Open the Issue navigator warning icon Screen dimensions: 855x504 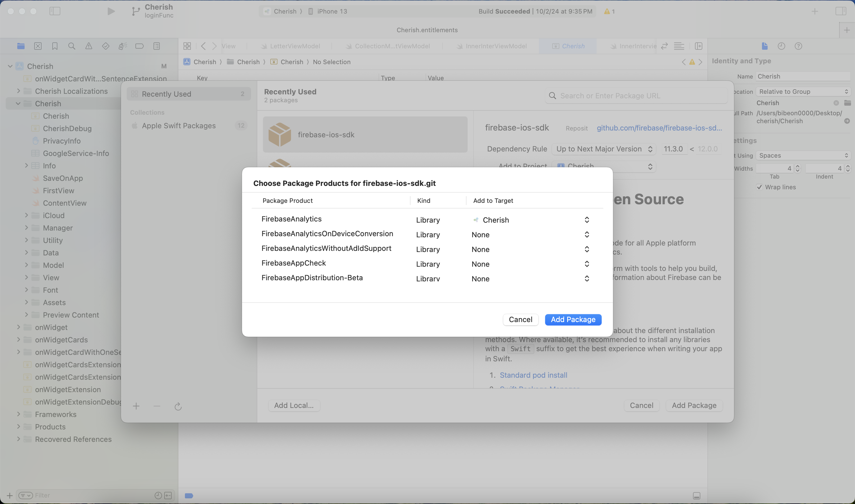(89, 46)
